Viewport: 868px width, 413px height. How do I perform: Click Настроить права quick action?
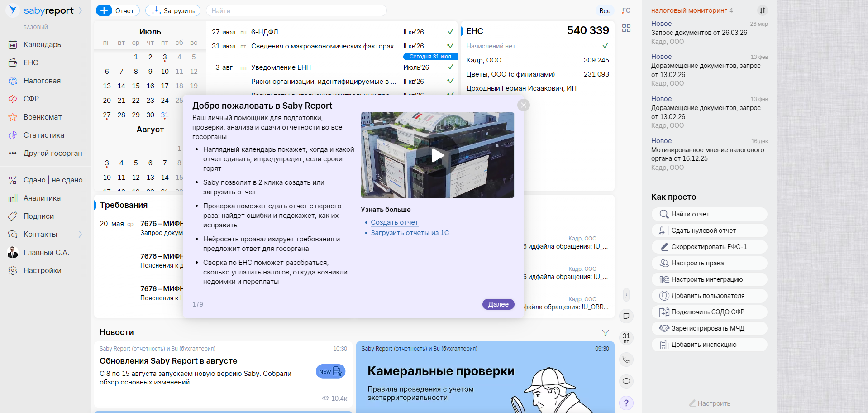pos(709,263)
